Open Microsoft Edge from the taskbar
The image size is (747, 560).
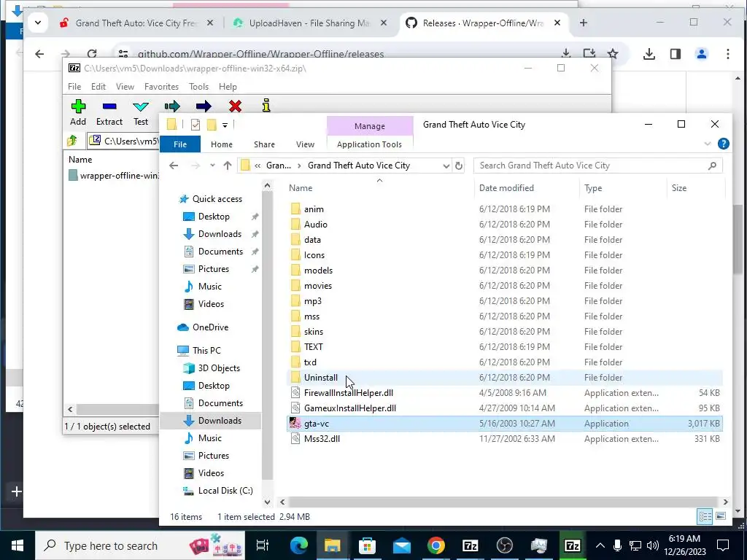point(299,545)
